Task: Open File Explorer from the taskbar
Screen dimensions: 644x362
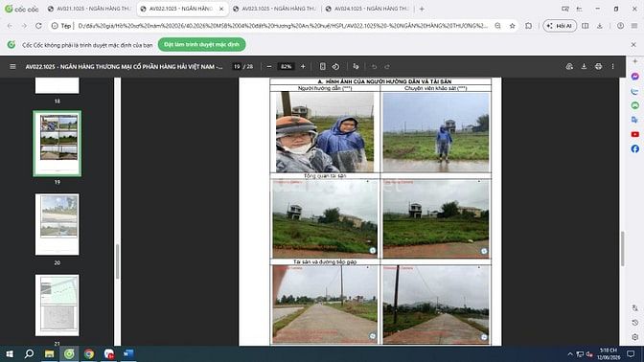Action: point(49,353)
